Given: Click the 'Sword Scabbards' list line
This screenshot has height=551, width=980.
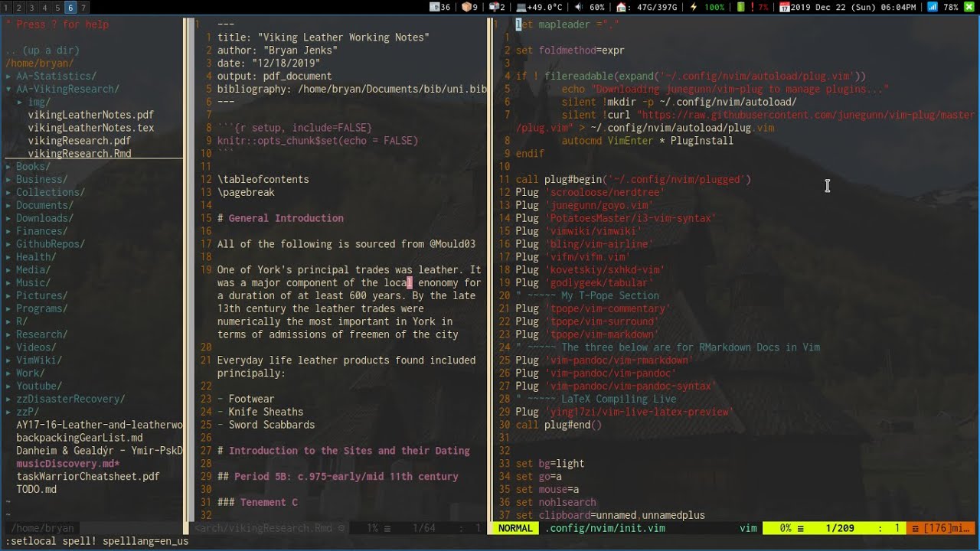Looking at the screenshot, I should (x=266, y=425).
